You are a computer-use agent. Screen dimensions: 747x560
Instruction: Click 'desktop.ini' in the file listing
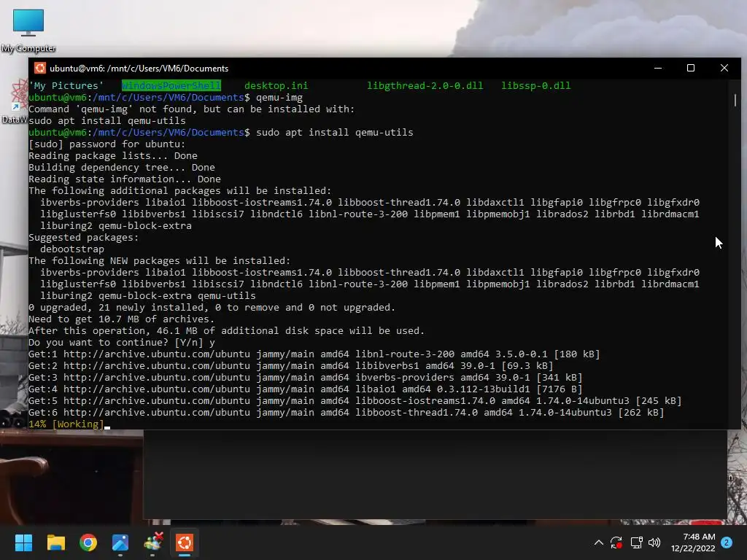(x=276, y=86)
